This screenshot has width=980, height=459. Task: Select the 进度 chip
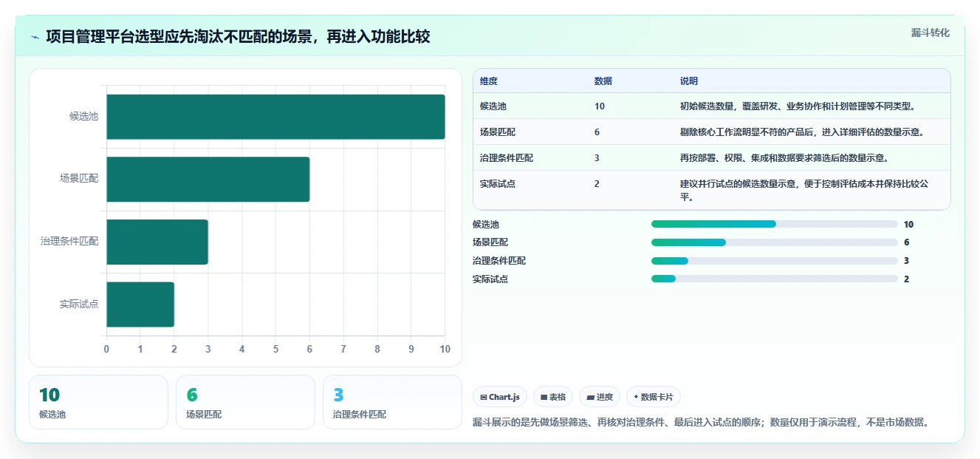pos(600,397)
